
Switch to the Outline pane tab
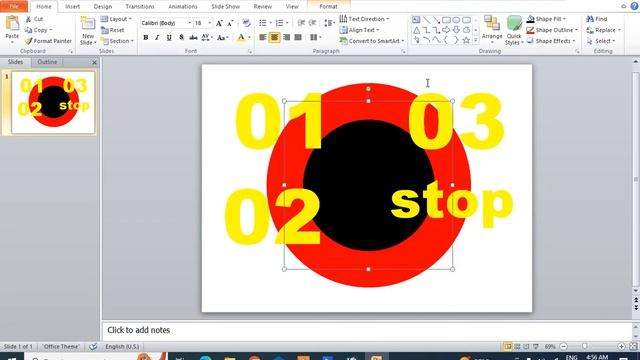coord(47,62)
